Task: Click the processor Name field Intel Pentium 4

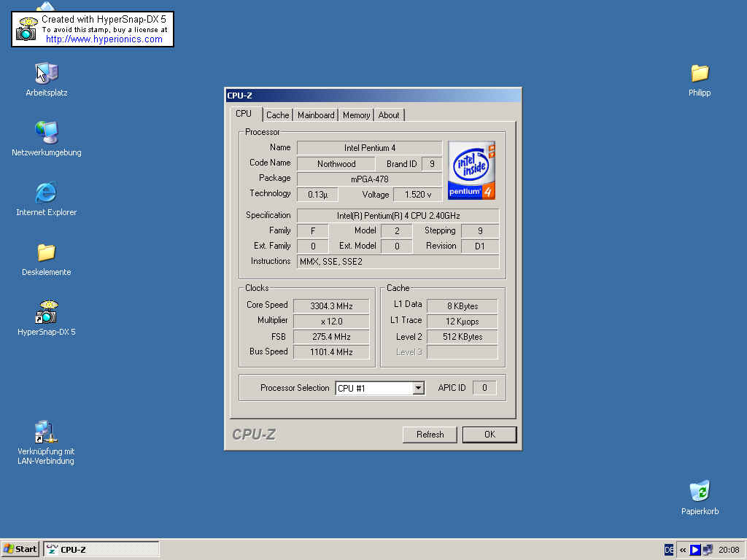Action: [370, 148]
